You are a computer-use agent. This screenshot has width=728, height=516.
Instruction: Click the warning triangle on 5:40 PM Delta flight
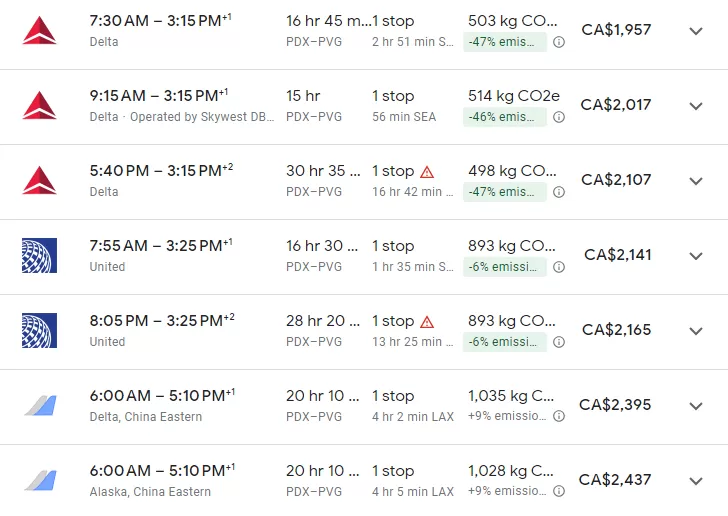[427, 172]
